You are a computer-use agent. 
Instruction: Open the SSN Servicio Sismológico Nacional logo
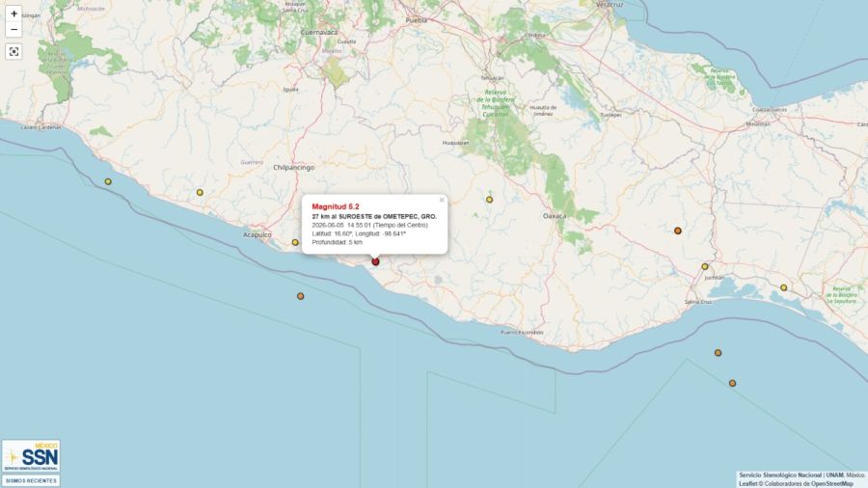coord(31,456)
